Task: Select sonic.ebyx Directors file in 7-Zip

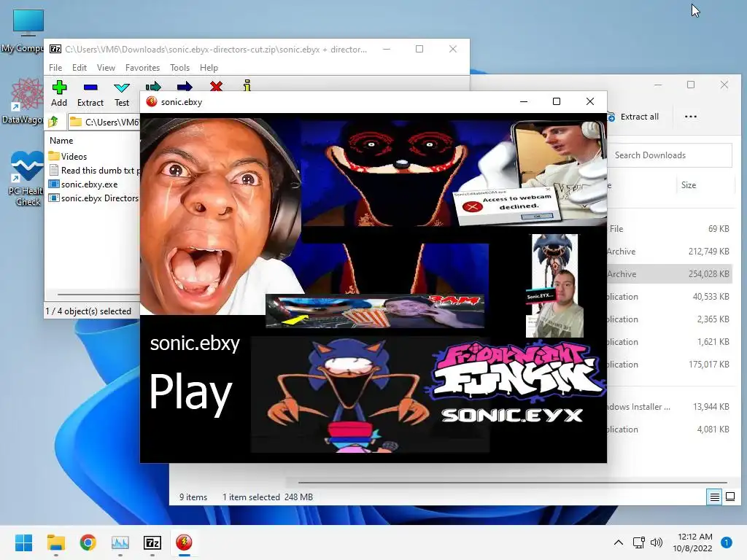Action: click(x=94, y=198)
